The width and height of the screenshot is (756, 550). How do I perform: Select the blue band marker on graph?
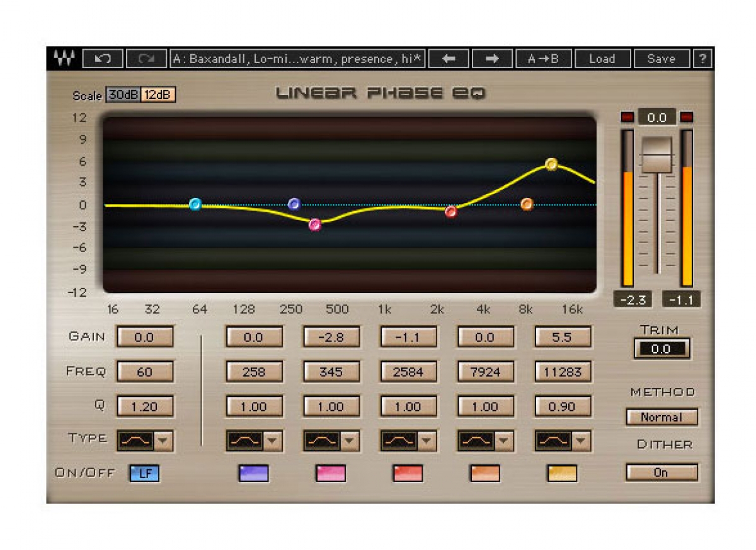pyautogui.click(x=294, y=204)
